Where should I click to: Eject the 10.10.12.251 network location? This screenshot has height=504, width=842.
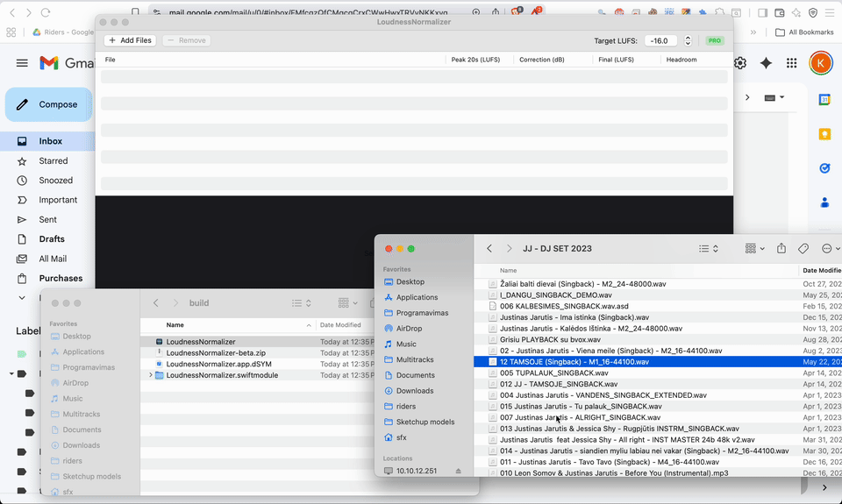click(458, 471)
